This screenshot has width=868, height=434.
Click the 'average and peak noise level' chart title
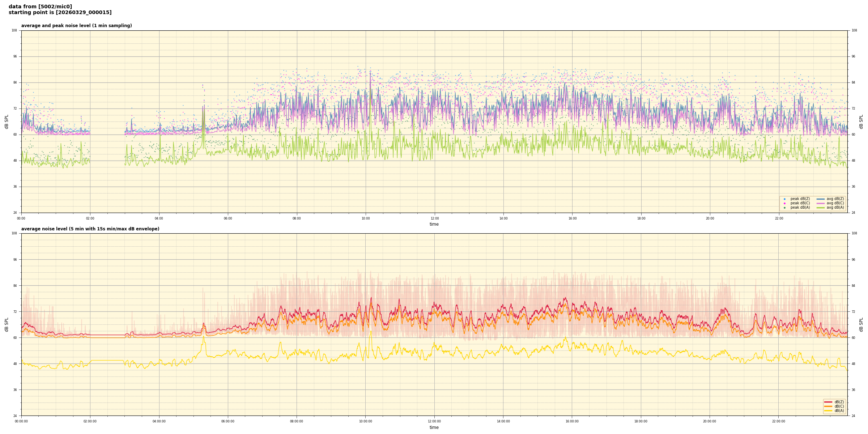pyautogui.click(x=76, y=26)
